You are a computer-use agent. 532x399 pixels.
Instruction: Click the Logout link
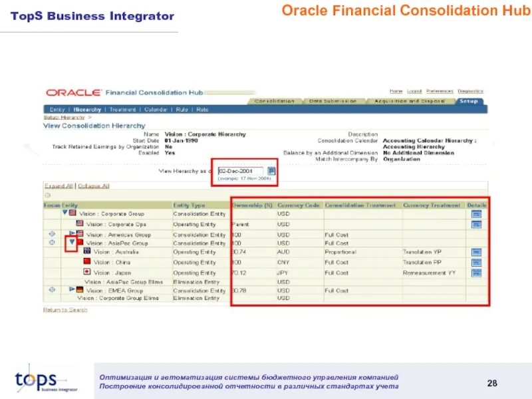pyautogui.click(x=414, y=91)
